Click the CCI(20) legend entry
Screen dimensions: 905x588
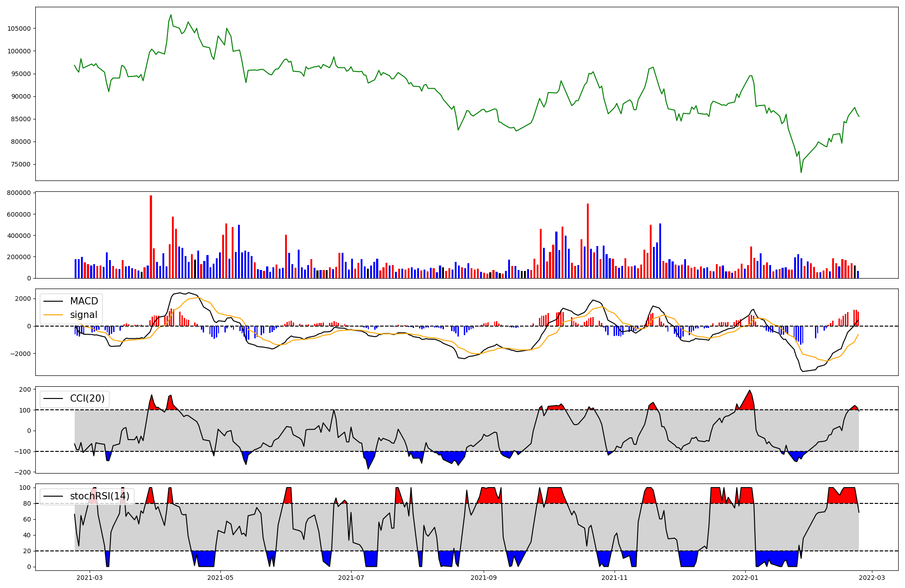point(87,398)
